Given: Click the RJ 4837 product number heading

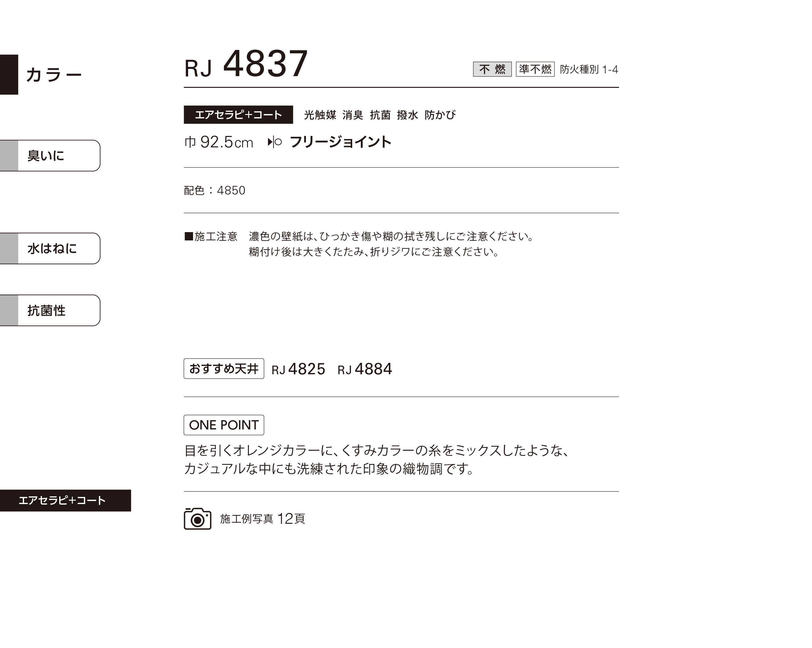Looking at the screenshot, I should (x=246, y=64).
